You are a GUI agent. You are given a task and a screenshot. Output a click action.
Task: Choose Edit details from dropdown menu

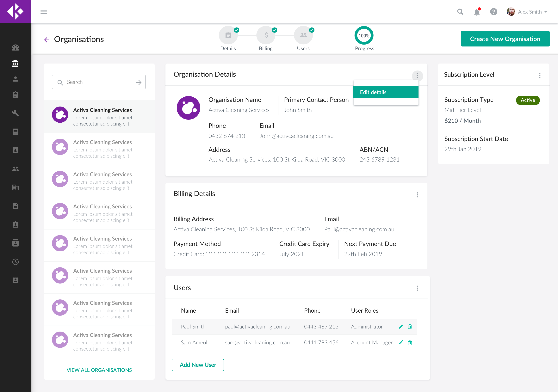tap(386, 92)
